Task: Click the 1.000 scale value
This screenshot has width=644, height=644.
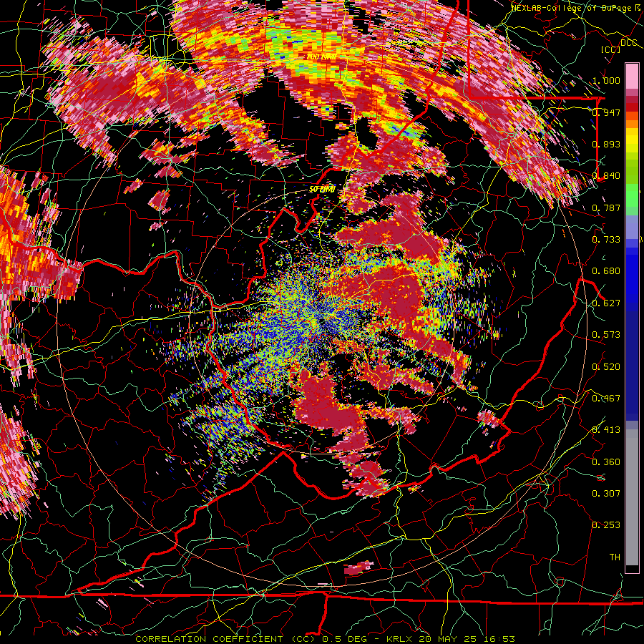Action: [x=606, y=80]
